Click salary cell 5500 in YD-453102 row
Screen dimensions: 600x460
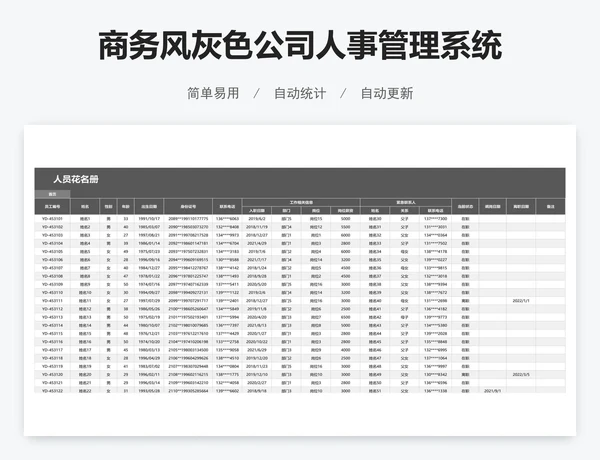click(345, 227)
